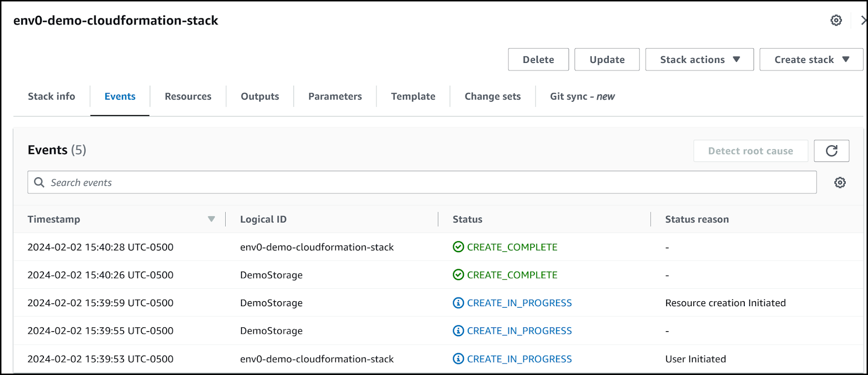View the Parameters tab
The image size is (868, 375).
(335, 96)
